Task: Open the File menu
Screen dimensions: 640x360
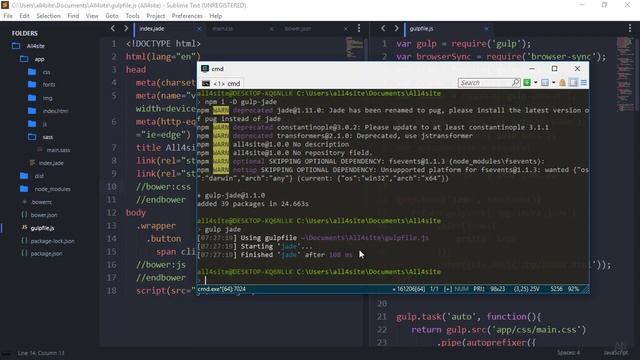Action: (x=8, y=16)
